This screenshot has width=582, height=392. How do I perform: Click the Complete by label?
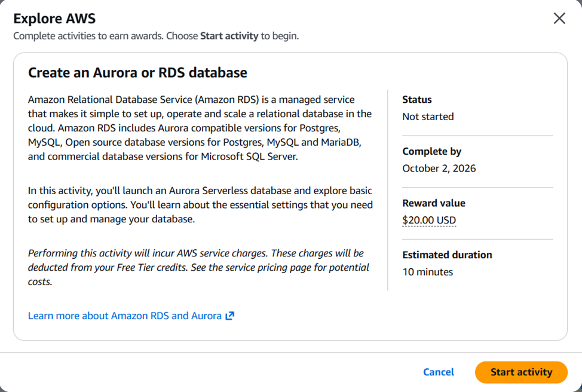tap(431, 151)
